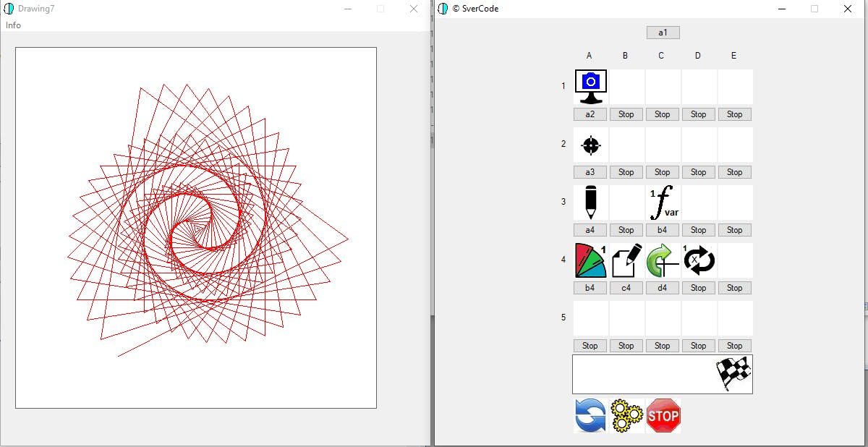Image resolution: width=868 pixels, height=447 pixels.
Task: Click the Stop button under cell E4
Action: coord(735,288)
